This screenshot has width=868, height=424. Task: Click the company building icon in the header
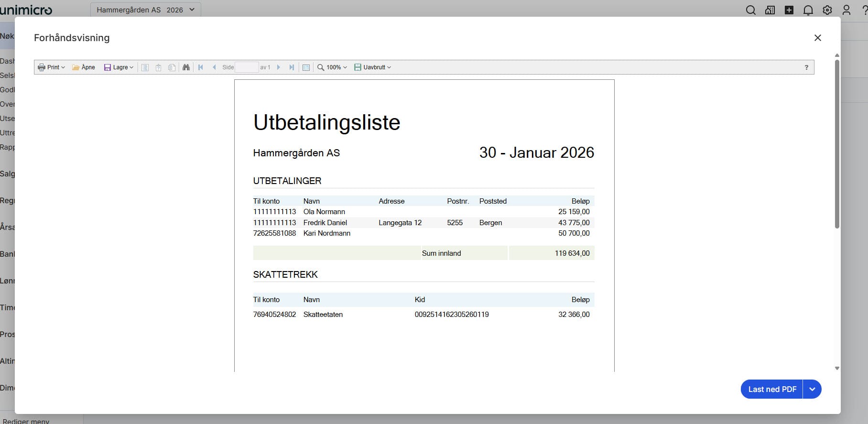(x=770, y=10)
